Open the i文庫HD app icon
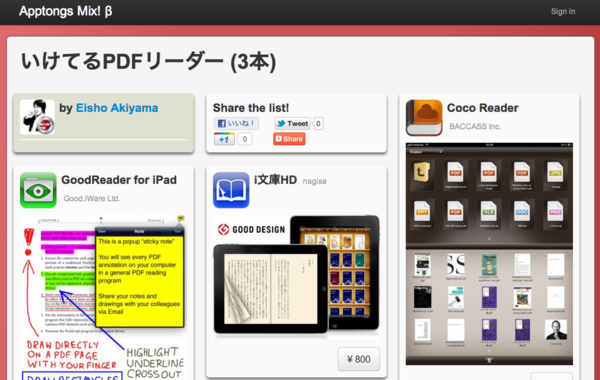Screen dimensions: 600x380 [x=231, y=190]
